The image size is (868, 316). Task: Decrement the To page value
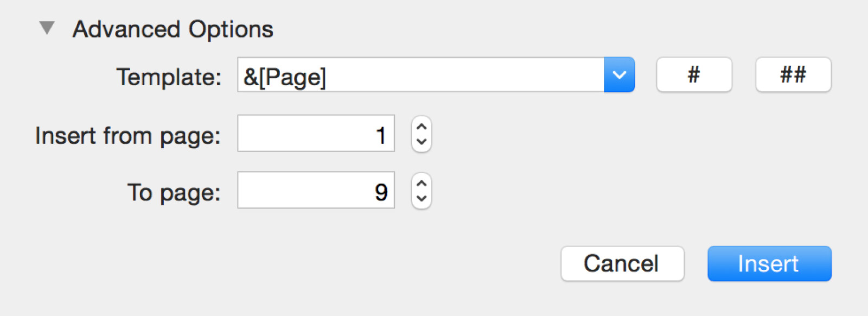click(x=421, y=199)
